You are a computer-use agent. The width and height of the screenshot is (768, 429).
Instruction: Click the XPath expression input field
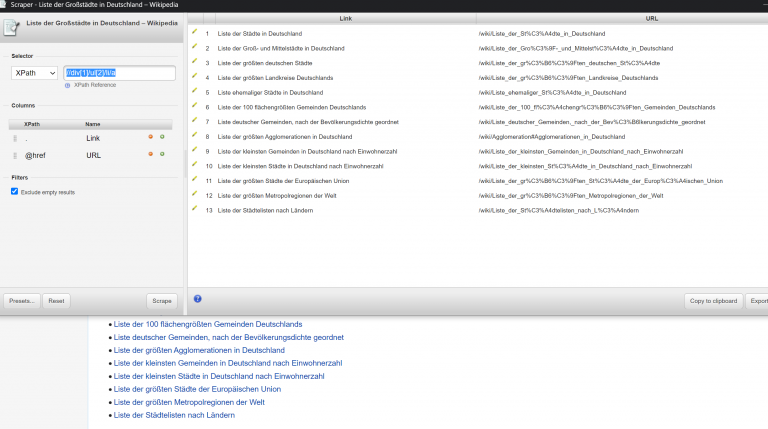tap(120, 73)
